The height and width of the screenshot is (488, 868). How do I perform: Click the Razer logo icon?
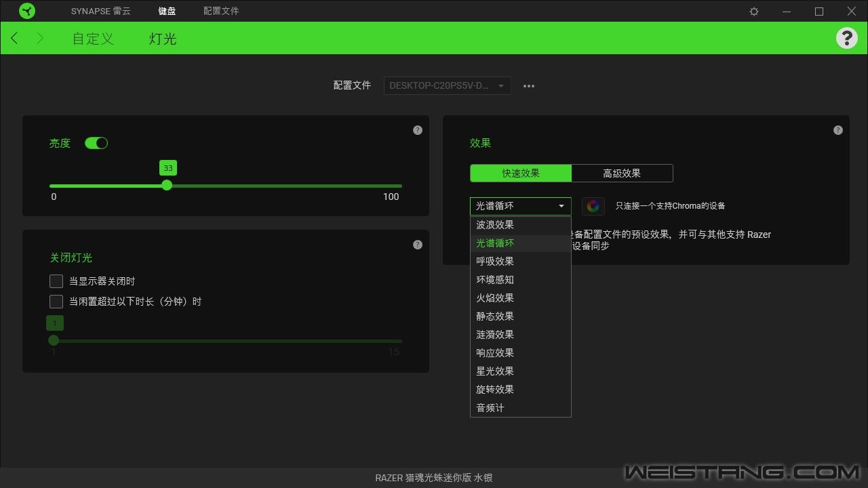27,11
